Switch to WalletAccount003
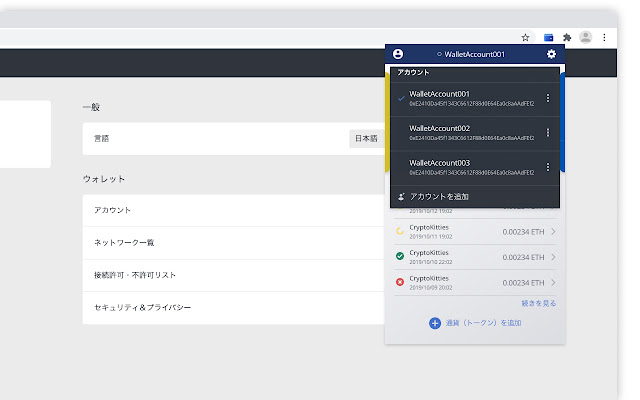This screenshot has height=400, width=640. [x=475, y=168]
